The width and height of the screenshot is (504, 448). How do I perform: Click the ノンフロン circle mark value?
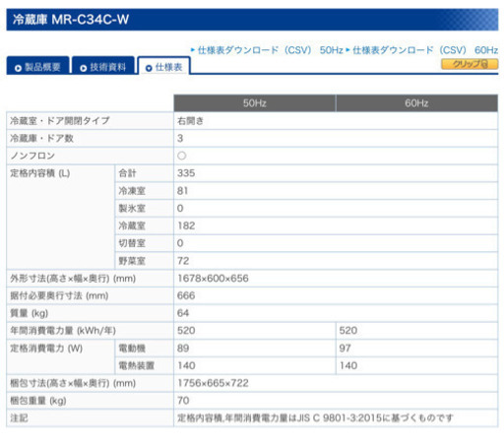coord(181,156)
